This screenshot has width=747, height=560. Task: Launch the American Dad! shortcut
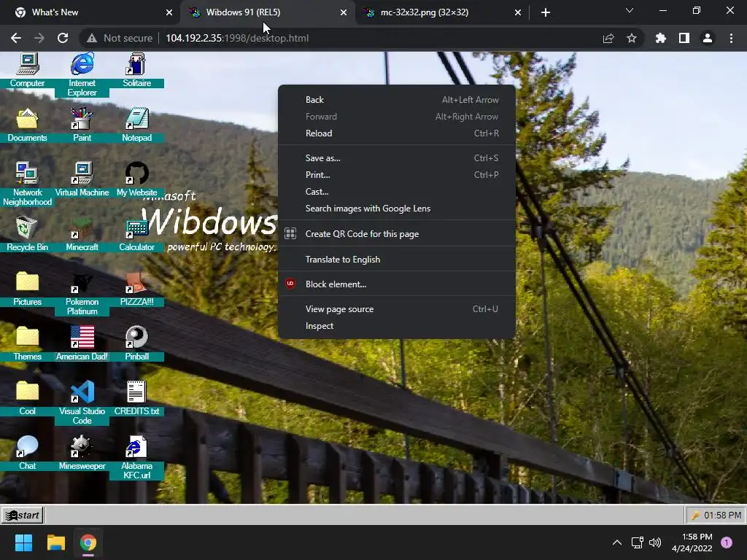click(82, 344)
